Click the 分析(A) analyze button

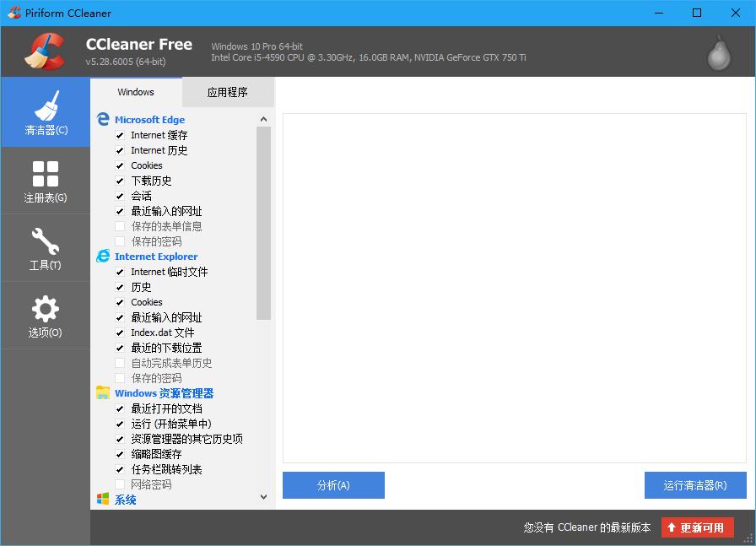click(333, 485)
